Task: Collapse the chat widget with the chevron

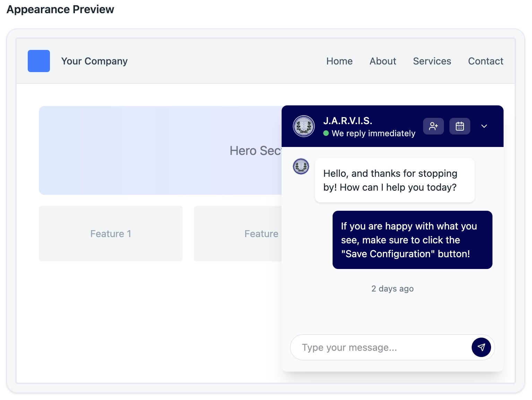Action: click(x=484, y=126)
